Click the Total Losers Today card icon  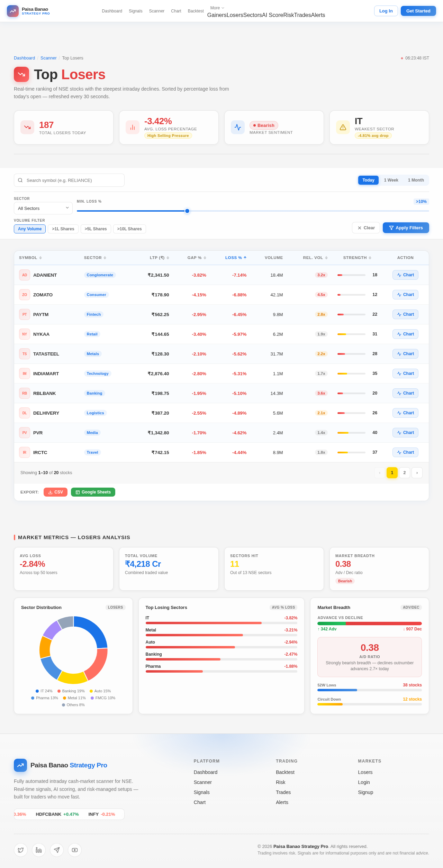click(27, 127)
